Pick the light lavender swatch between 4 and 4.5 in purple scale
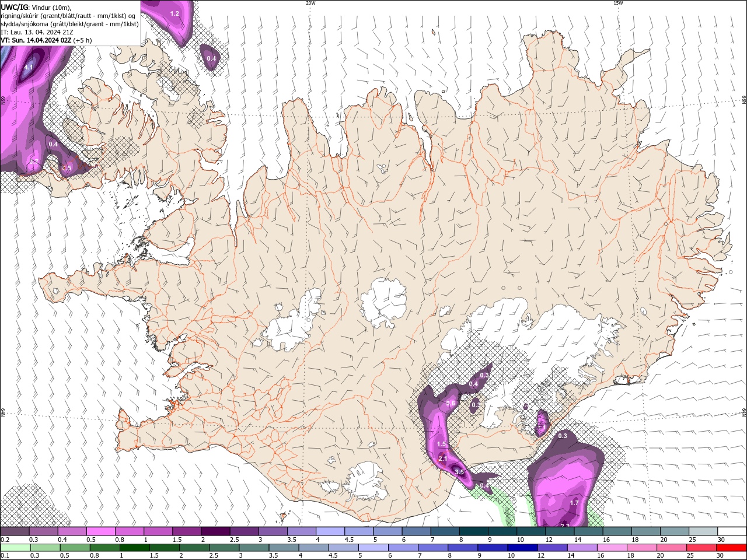The height and width of the screenshot is (560, 747). (330, 531)
